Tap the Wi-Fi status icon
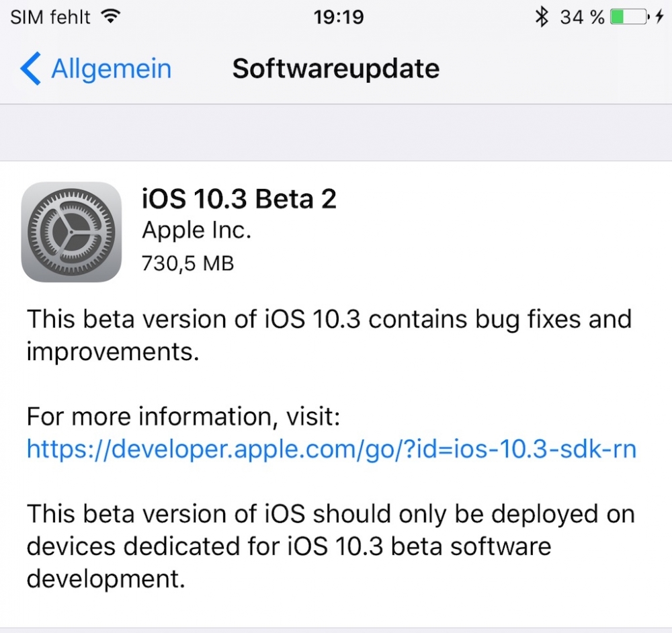This screenshot has width=672, height=633. pyautogui.click(x=108, y=17)
